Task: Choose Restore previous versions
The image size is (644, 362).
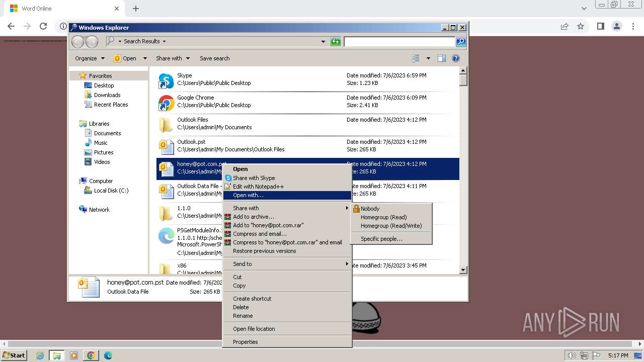Action: 287,251
